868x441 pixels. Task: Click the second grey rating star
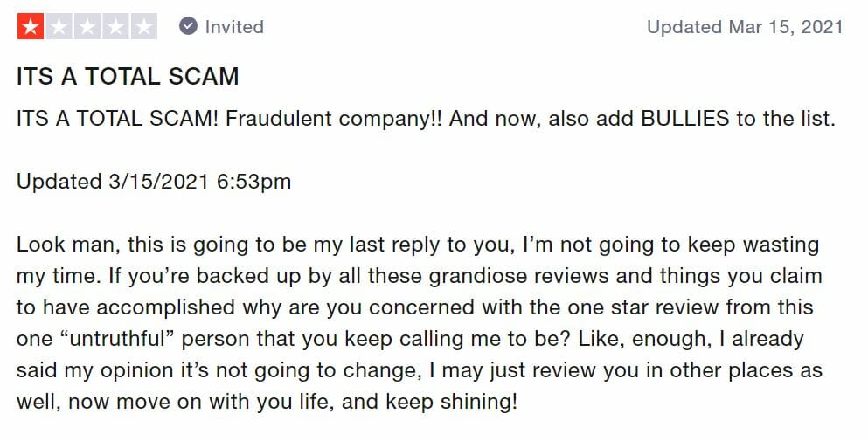tap(59, 26)
